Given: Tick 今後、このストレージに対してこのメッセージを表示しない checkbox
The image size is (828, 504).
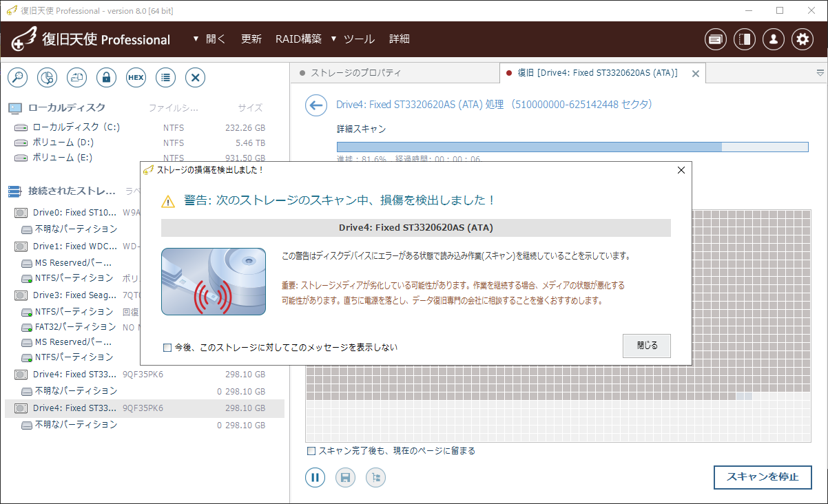Looking at the screenshot, I should coord(167,348).
